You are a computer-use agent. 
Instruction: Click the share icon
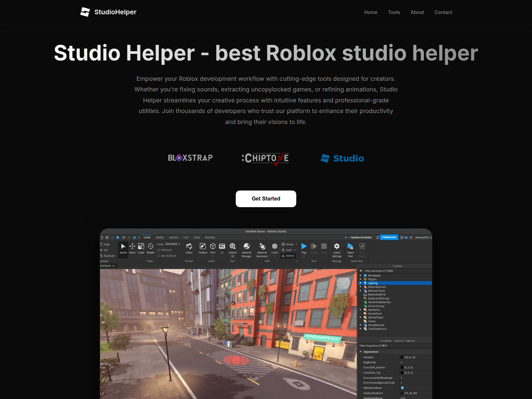(x=411, y=237)
